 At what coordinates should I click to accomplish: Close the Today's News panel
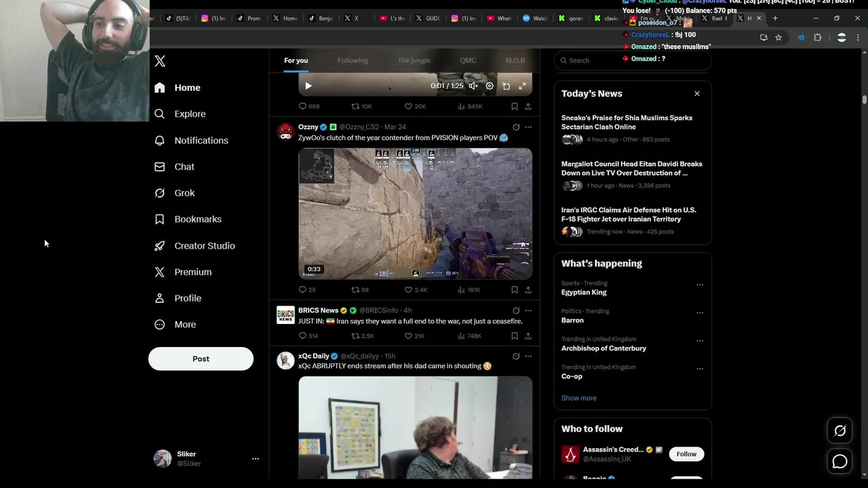(x=697, y=94)
